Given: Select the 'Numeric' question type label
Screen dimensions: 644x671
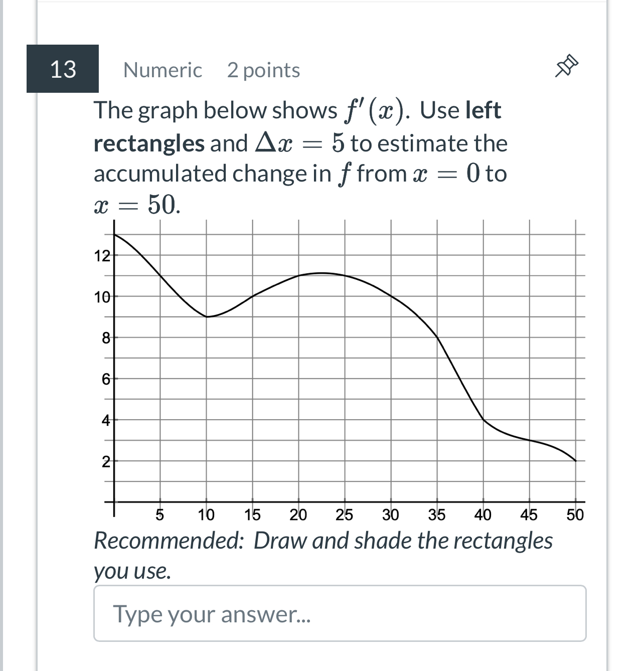Looking at the screenshot, I should (x=163, y=70).
